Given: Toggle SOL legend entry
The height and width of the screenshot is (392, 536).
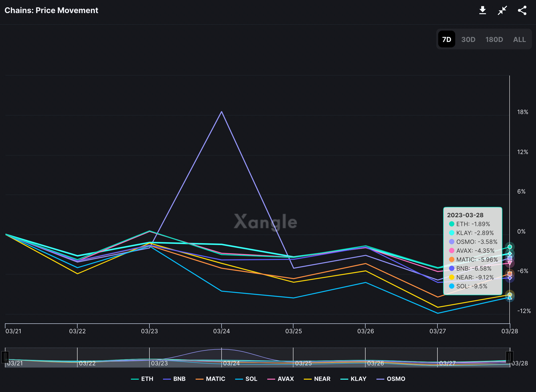Looking at the screenshot, I should click(246, 379).
